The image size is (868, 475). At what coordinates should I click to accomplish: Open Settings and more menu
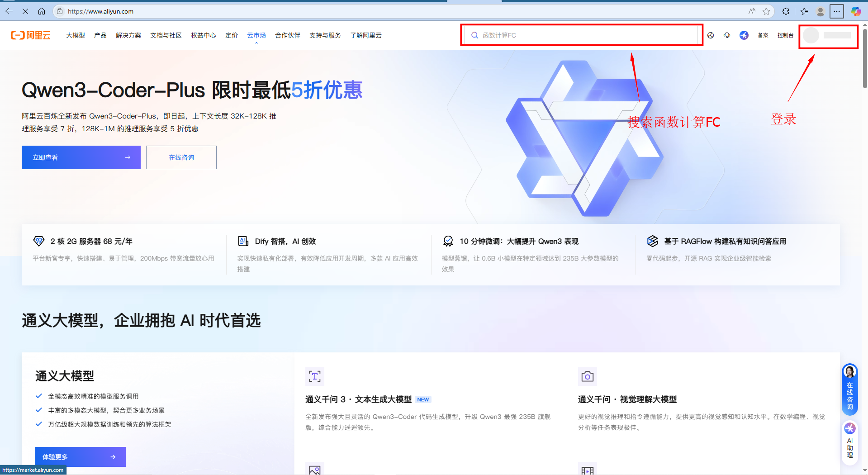(837, 11)
